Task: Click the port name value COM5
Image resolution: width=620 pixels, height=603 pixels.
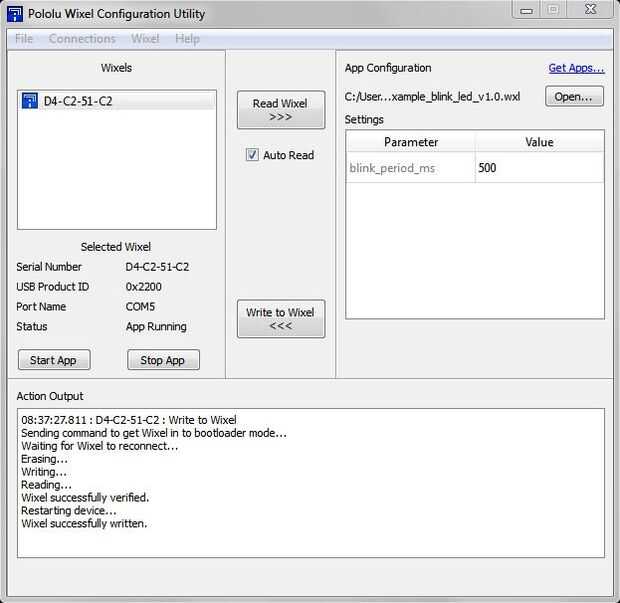Action: pos(140,306)
